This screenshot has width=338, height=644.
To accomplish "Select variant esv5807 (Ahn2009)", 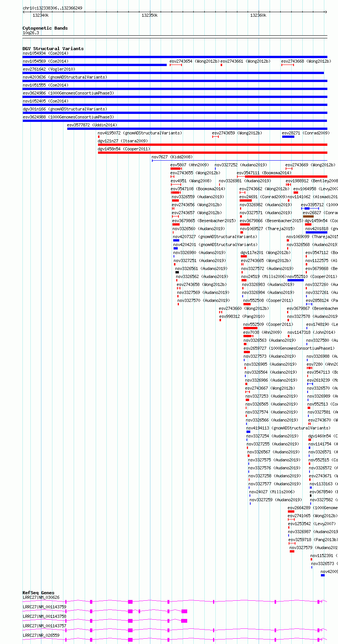I will [190, 165].
